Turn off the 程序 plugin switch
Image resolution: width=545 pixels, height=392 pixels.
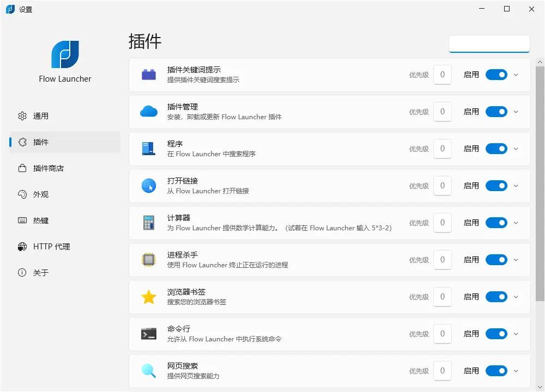496,149
